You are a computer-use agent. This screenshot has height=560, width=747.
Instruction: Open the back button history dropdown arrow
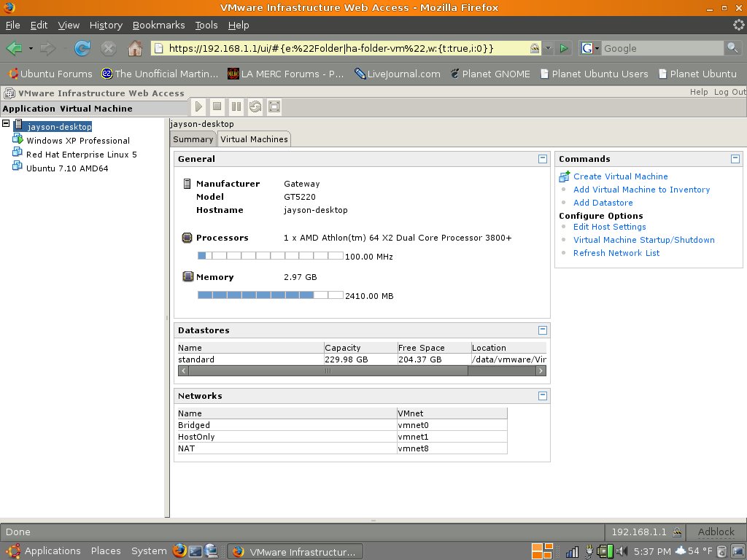[x=31, y=48]
